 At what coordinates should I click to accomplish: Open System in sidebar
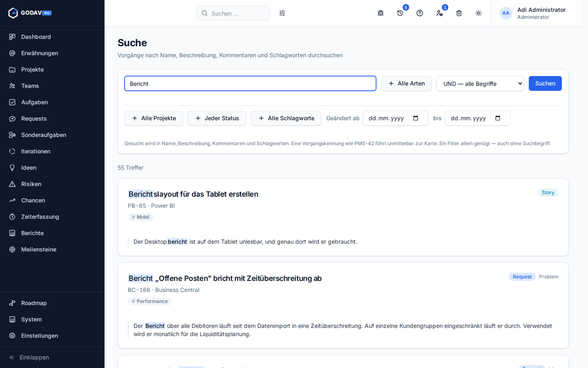pyautogui.click(x=52, y=319)
